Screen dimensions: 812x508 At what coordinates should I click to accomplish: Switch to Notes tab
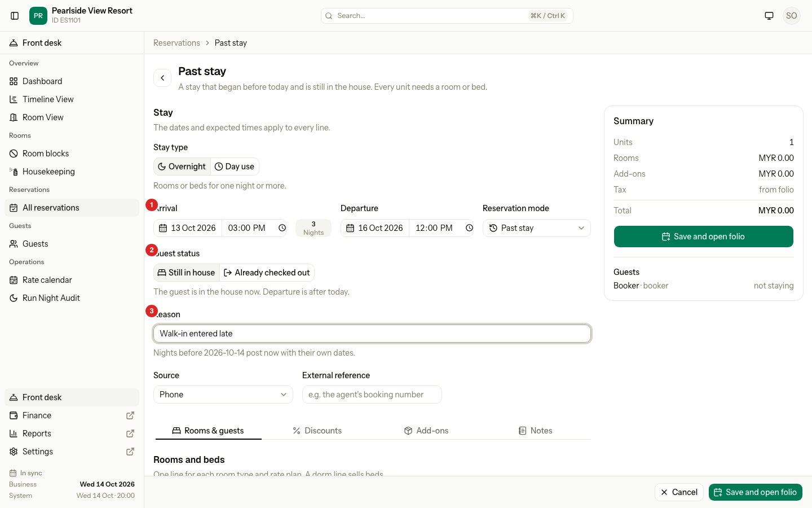(536, 431)
